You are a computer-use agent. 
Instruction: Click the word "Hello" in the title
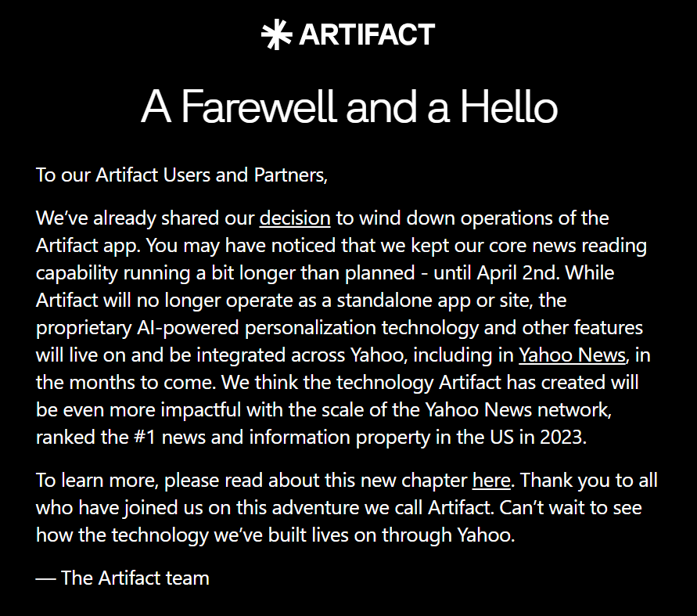pyautogui.click(x=508, y=107)
